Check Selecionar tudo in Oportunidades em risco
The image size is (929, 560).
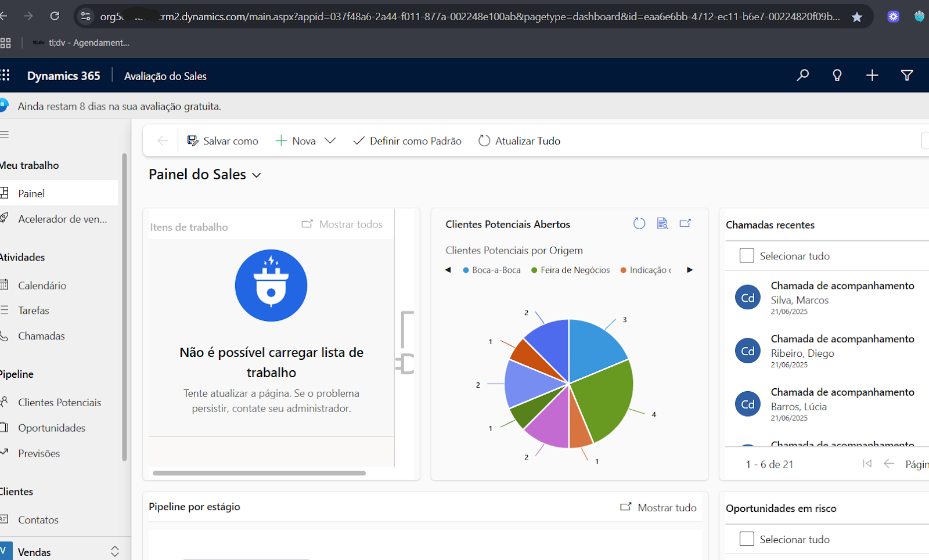click(747, 539)
